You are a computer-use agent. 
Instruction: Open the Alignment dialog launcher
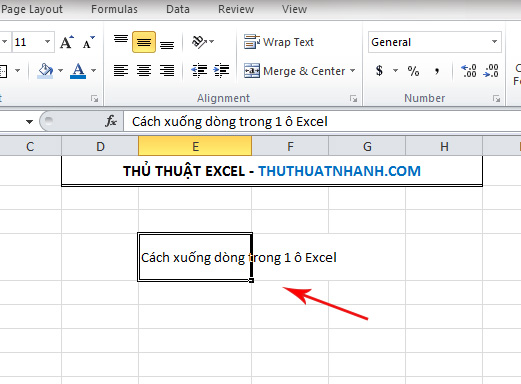point(353,98)
